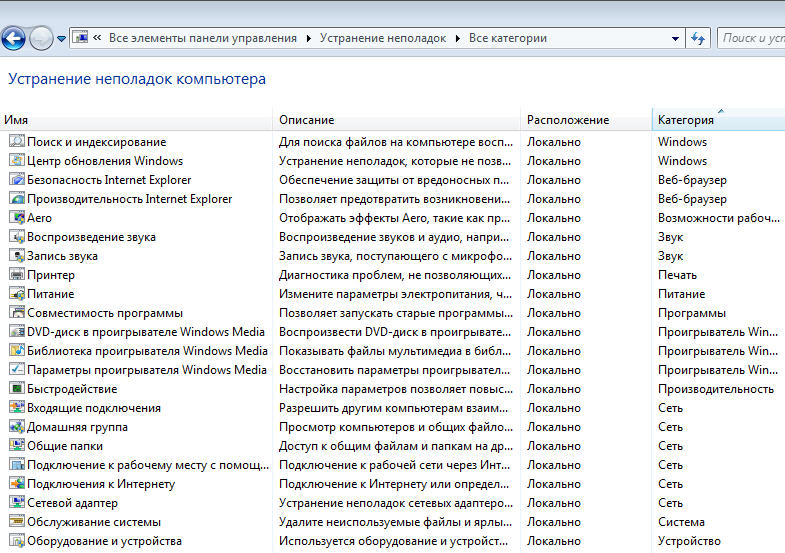Click icon of 'Входящие подключения'
The image size is (785, 553).
coord(17,408)
